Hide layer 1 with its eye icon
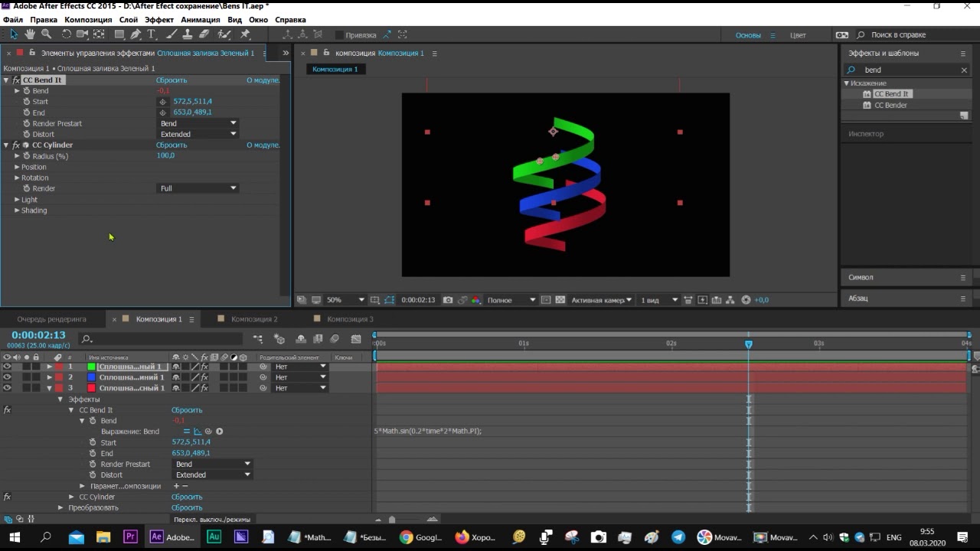This screenshot has height=551, width=980. (x=7, y=367)
